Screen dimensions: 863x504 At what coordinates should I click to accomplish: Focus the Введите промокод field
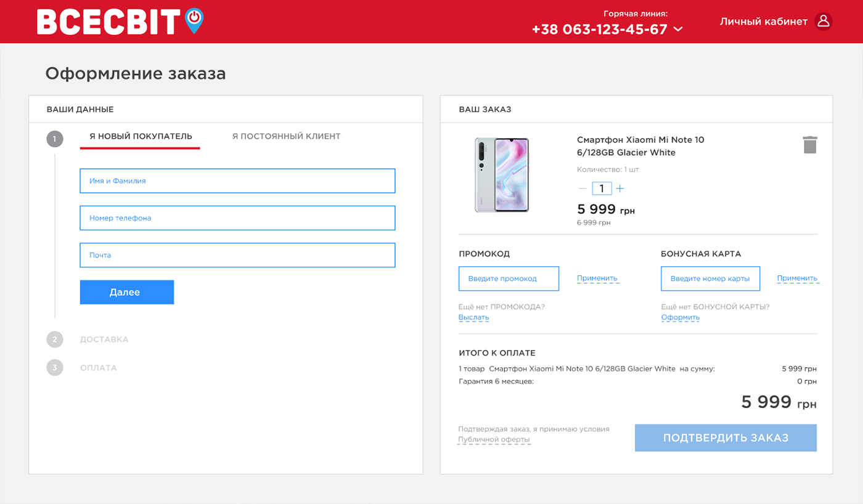(509, 278)
